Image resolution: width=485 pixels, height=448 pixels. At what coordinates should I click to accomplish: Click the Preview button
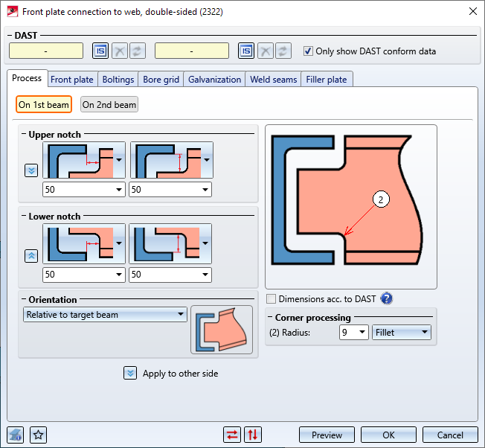click(327, 435)
